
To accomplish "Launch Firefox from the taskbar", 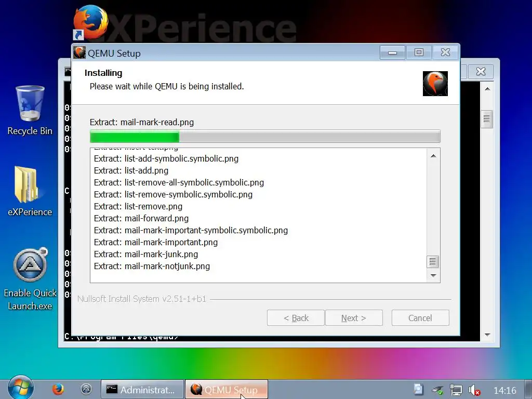I will click(58, 389).
